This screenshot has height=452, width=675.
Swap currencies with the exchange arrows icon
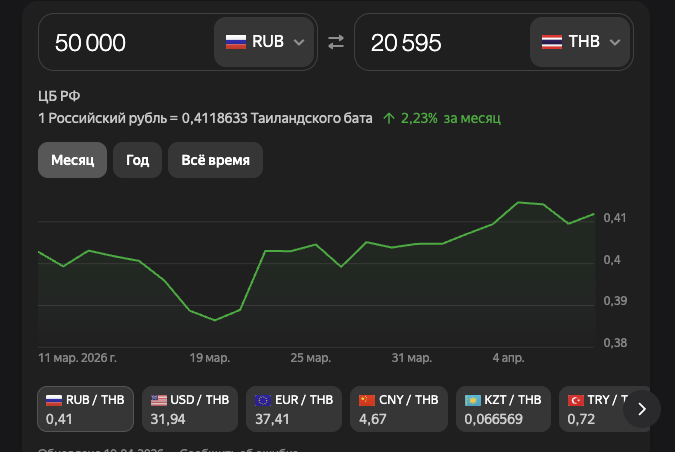click(336, 41)
